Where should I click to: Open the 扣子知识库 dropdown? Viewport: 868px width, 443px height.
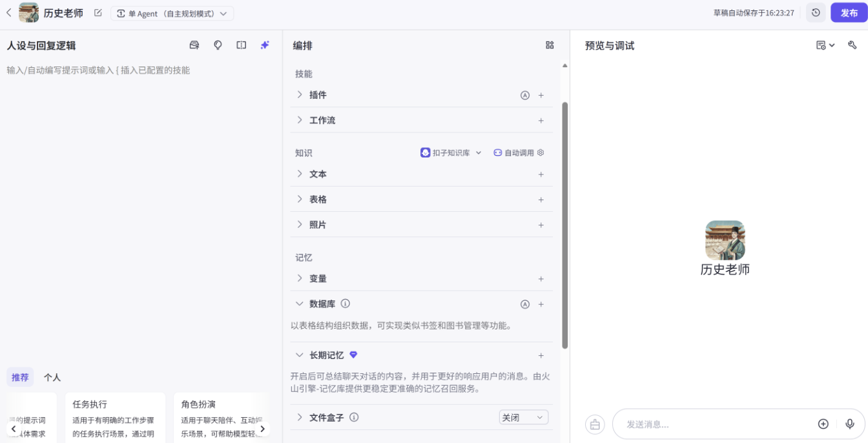451,153
